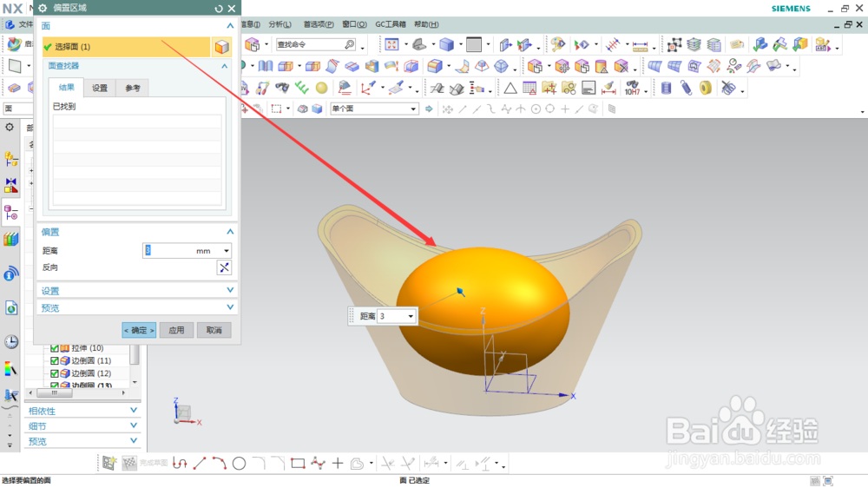The height and width of the screenshot is (488, 868).
Task: Click the measure ruler distance icon
Action: pyautogui.click(x=640, y=45)
